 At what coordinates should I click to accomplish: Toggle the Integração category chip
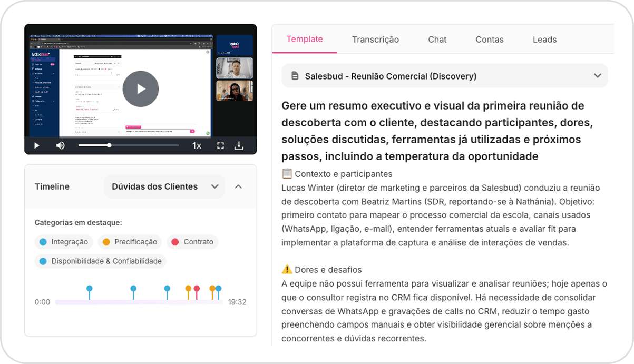coord(64,242)
